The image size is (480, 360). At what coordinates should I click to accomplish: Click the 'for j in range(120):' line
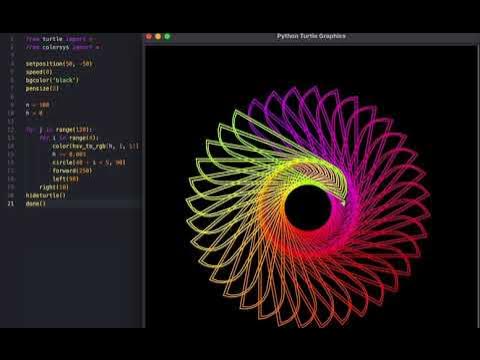(x=59, y=129)
